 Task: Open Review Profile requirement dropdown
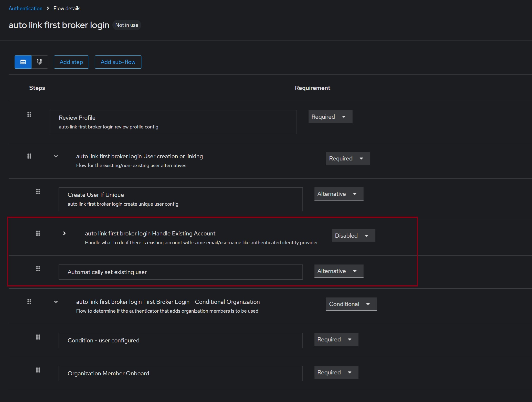tap(330, 117)
